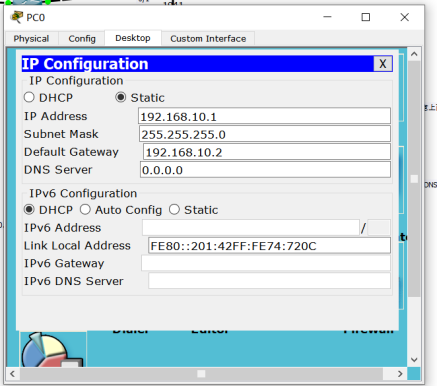
Task: Click the PC0 window title icon
Action: [x=17, y=17]
